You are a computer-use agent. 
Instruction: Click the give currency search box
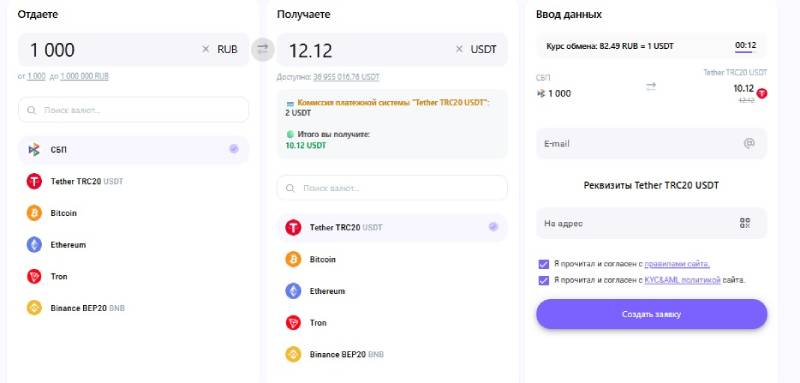coord(134,110)
